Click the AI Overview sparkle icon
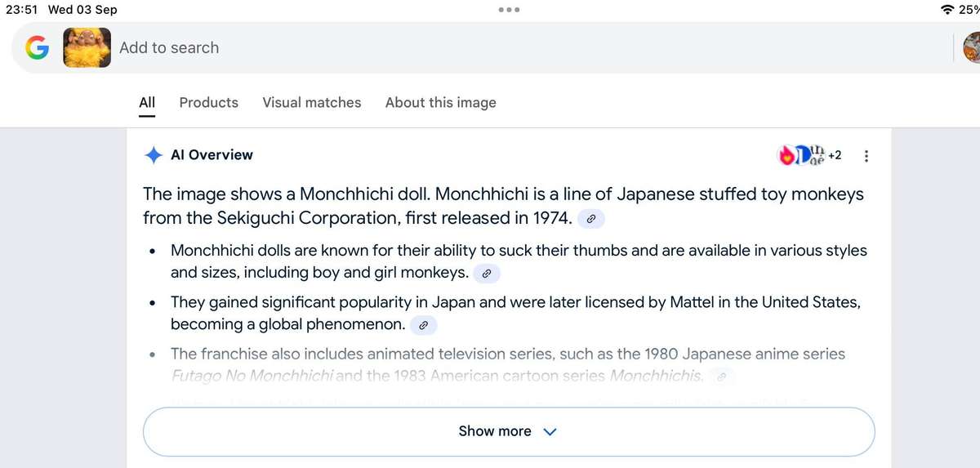The image size is (980, 468). click(153, 155)
